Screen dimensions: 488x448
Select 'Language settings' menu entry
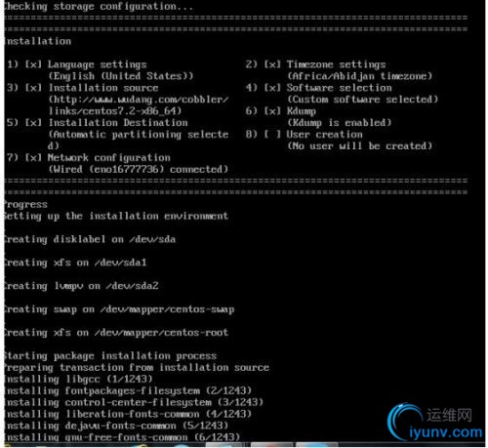(x=98, y=64)
